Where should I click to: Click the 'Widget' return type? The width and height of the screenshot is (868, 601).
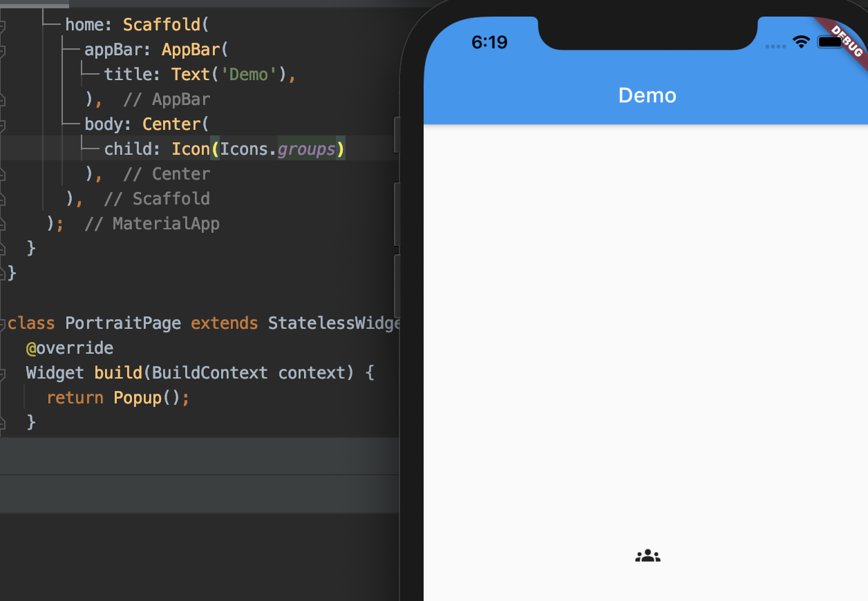(55, 373)
